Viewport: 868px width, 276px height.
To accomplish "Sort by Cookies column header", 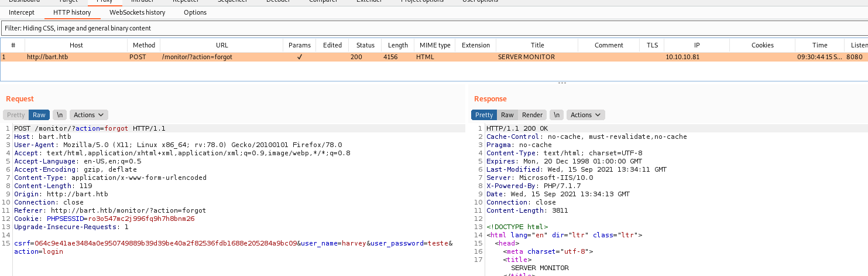I will point(763,45).
